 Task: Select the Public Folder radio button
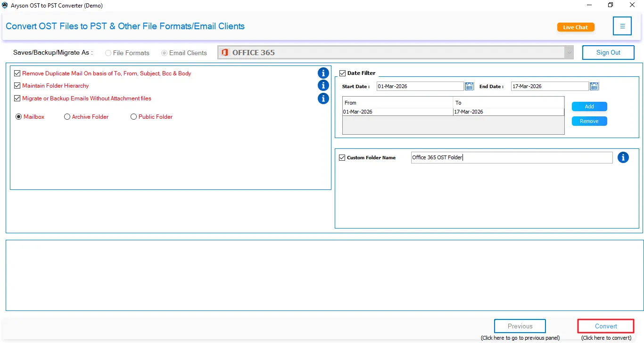[x=133, y=116]
